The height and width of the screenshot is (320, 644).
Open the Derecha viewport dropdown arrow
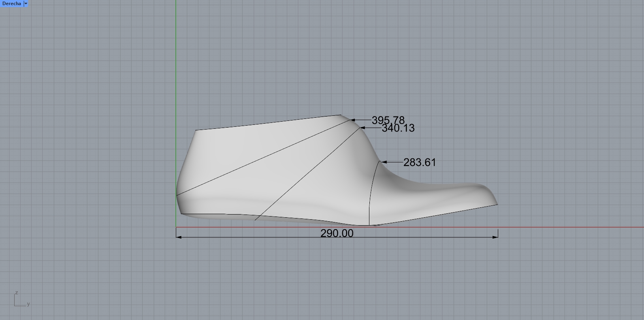(26, 4)
